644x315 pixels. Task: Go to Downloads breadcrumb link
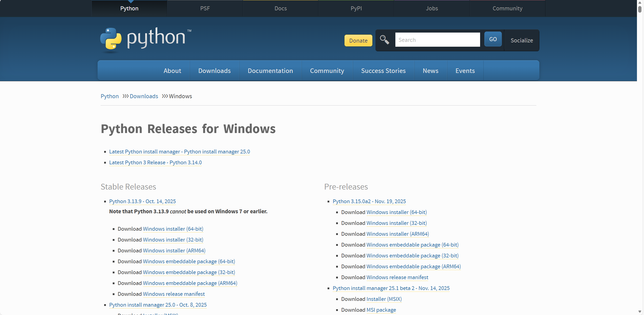(144, 96)
